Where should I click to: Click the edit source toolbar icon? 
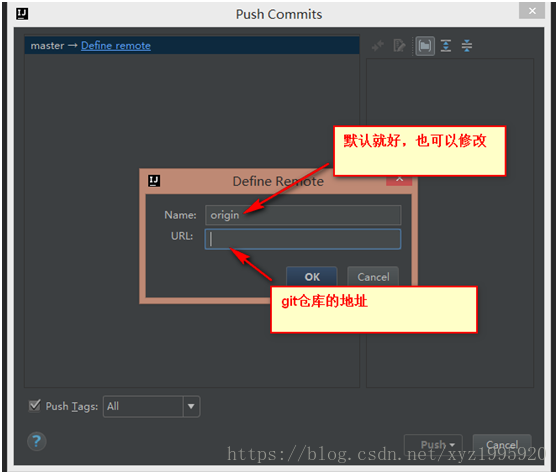399,46
